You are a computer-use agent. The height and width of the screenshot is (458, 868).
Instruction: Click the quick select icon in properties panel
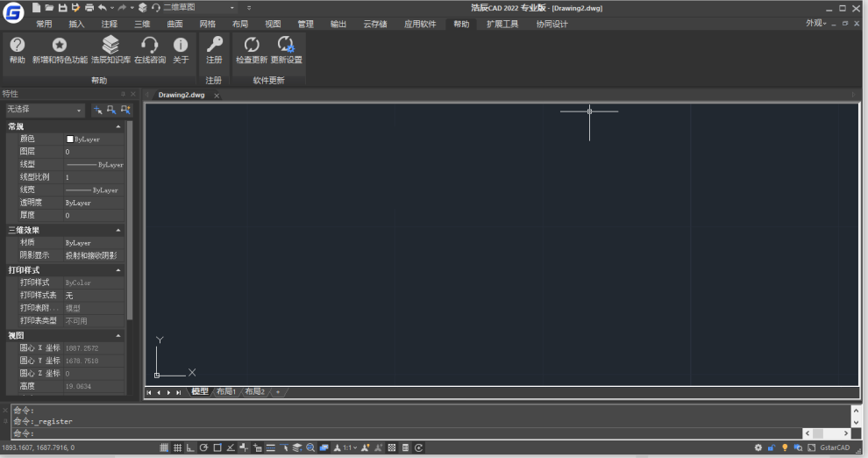(125, 111)
